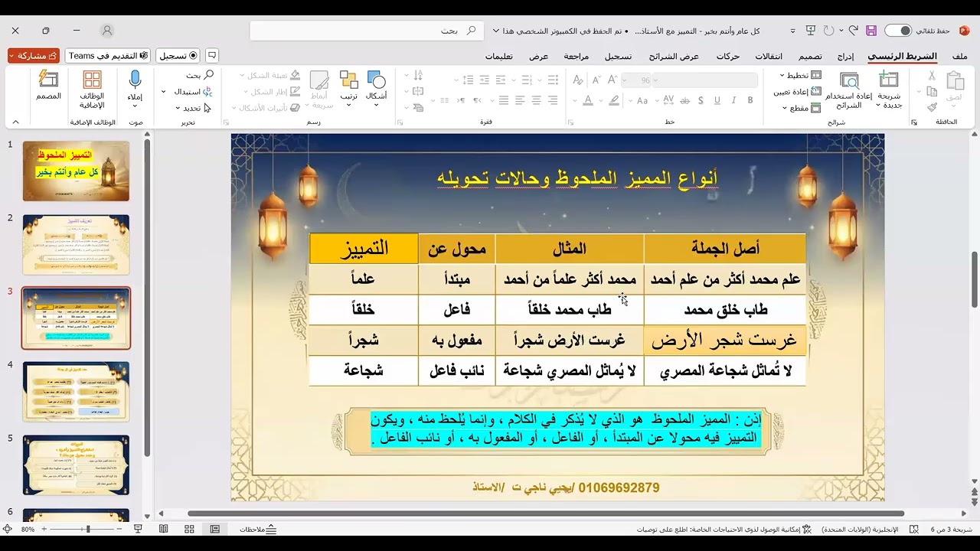
Task: Open the Layout (تخطيط) dropdown
Action: tap(800, 75)
